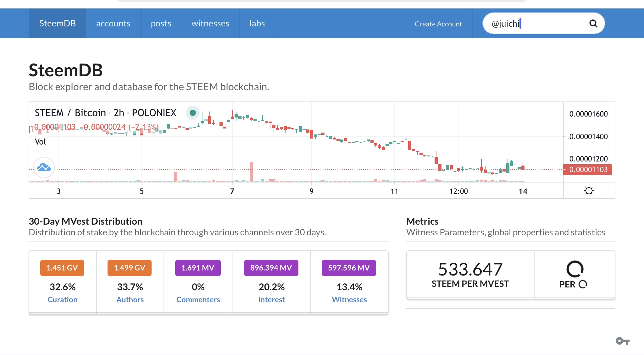The image size is (644, 355).
Task: Click the green market status dot
Action: (193, 113)
